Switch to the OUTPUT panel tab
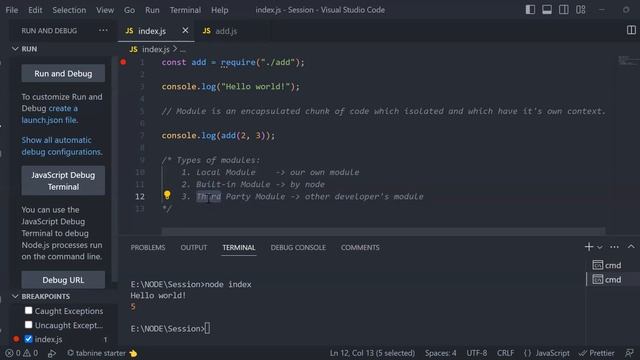The height and width of the screenshot is (360, 640). pos(194,247)
